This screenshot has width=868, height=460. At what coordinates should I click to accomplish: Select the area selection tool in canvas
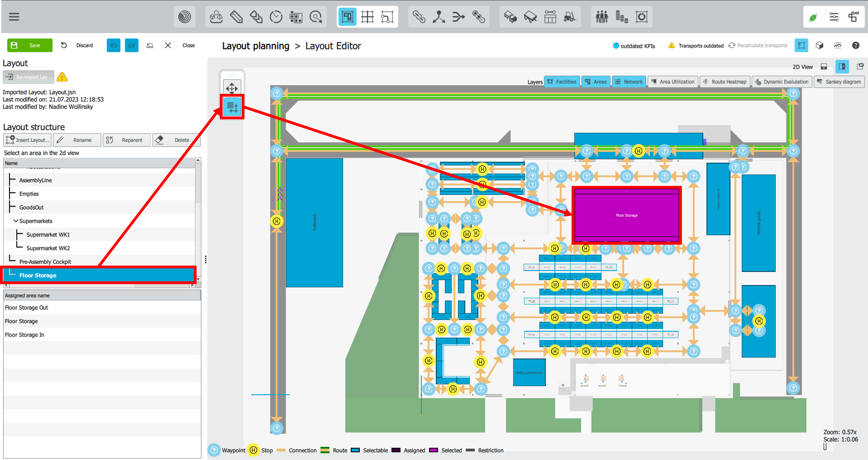pyautogui.click(x=232, y=107)
